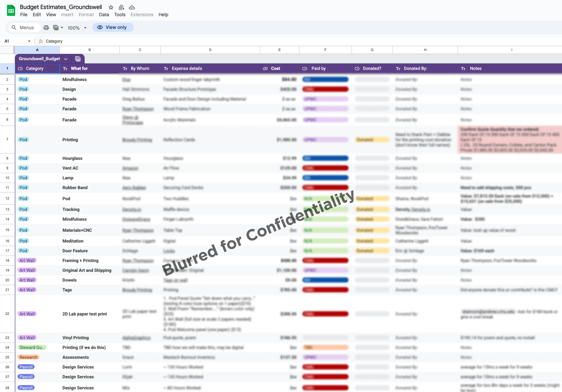Select the Donated chip in Tracking row
The width and height of the screenshot is (562, 392).
coord(372,209)
